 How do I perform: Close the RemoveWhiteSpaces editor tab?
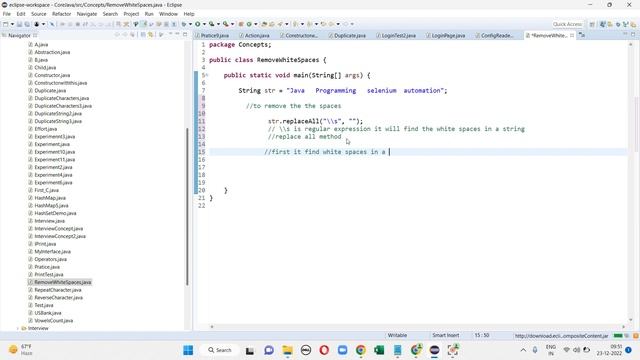(572, 36)
